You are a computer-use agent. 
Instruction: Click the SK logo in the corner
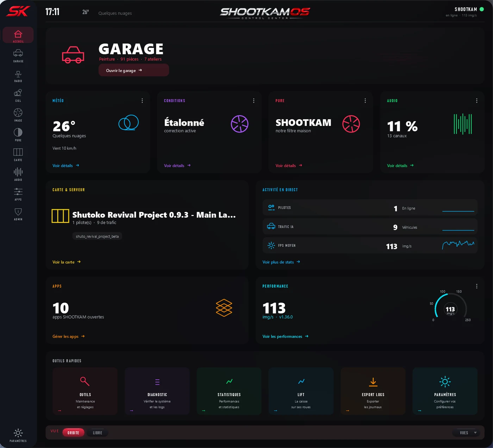(x=18, y=11)
